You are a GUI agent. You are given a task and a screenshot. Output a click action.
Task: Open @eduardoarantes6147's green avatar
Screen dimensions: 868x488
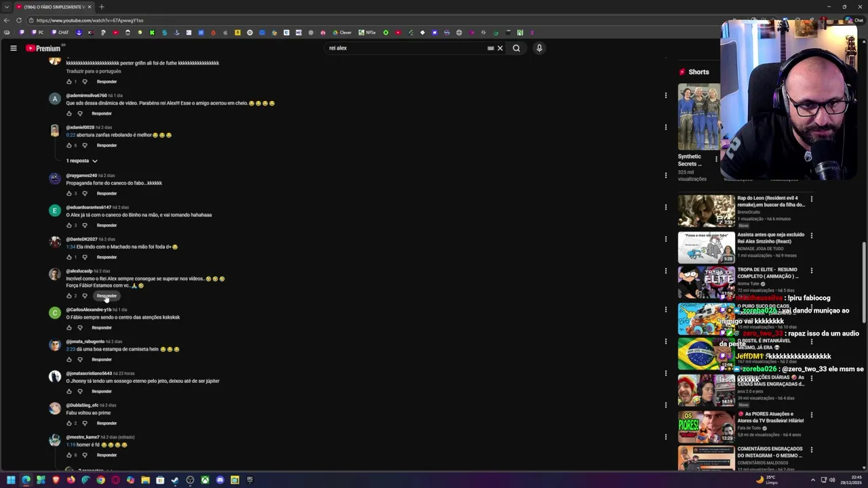point(55,211)
